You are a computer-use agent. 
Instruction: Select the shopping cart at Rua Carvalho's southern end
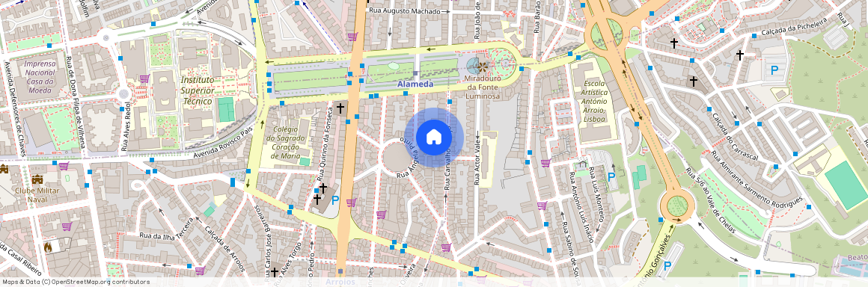pyautogui.click(x=446, y=247)
